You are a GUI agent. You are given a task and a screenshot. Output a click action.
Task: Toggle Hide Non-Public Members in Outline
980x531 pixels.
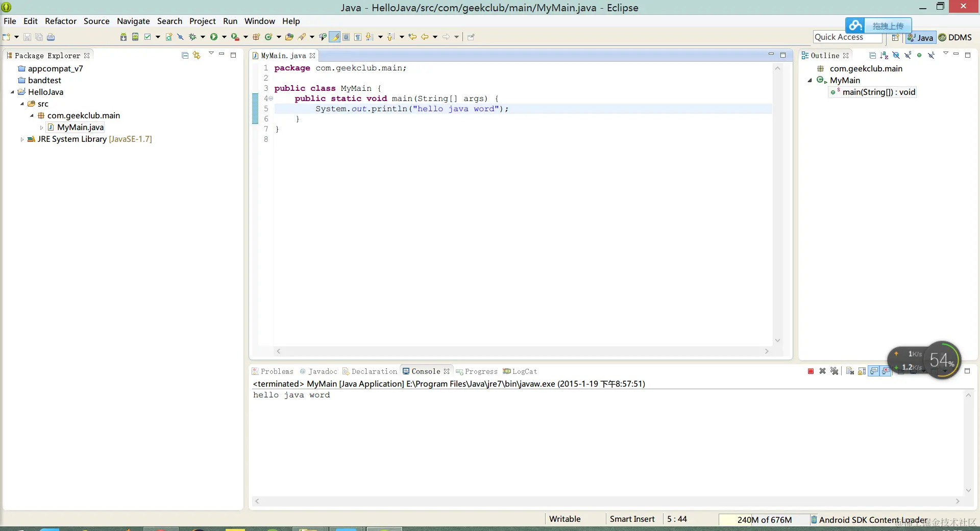tap(919, 55)
